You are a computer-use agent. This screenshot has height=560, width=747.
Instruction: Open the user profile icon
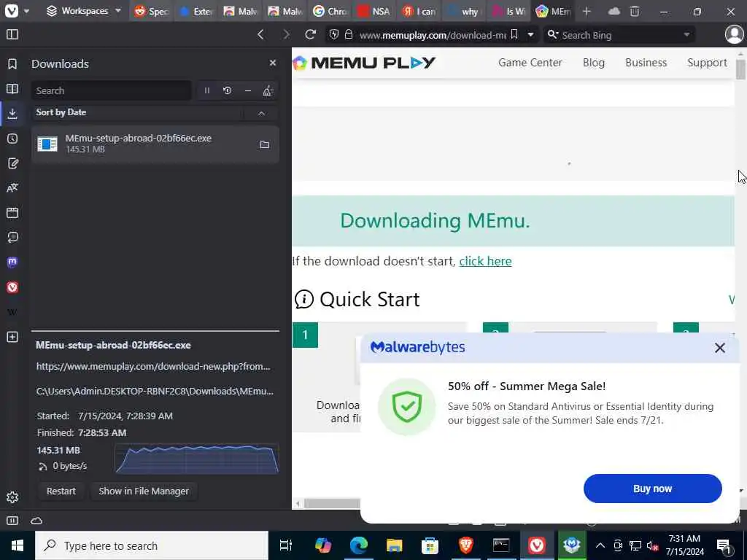coord(734,34)
